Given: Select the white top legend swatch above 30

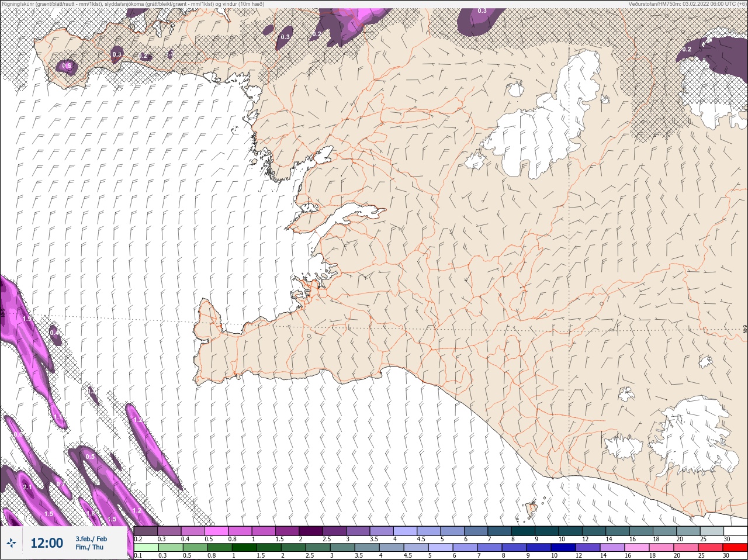Looking at the screenshot, I should tap(736, 531).
